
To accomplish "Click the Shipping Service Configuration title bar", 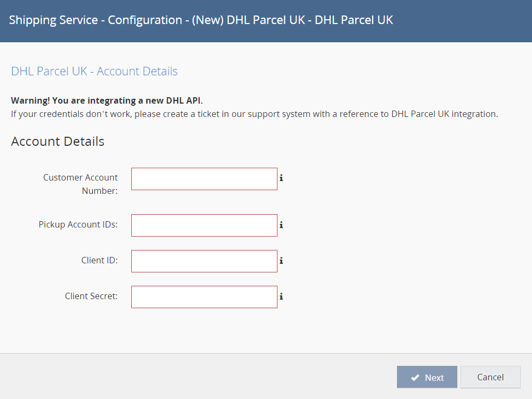I will [x=201, y=20].
